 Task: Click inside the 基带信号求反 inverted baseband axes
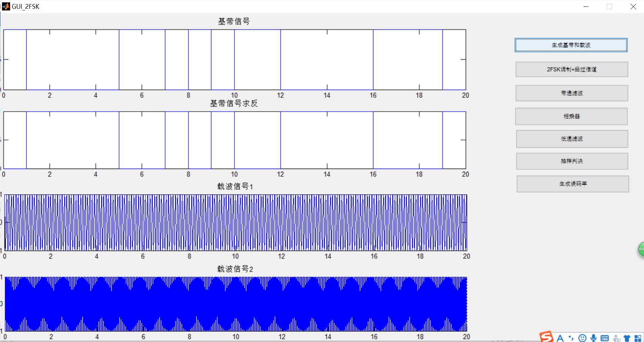tap(235, 140)
